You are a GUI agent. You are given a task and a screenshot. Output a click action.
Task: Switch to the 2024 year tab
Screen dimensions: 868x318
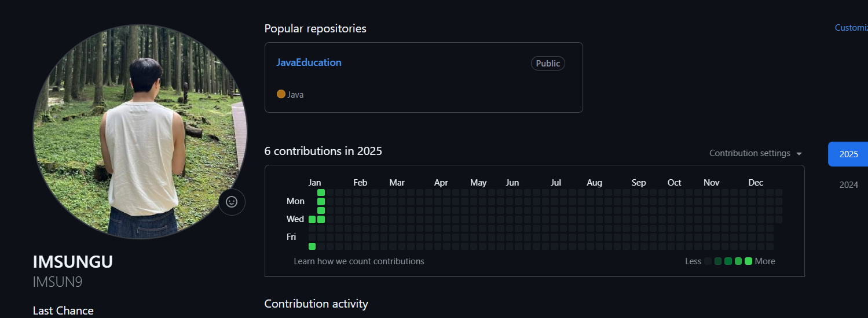coord(848,184)
